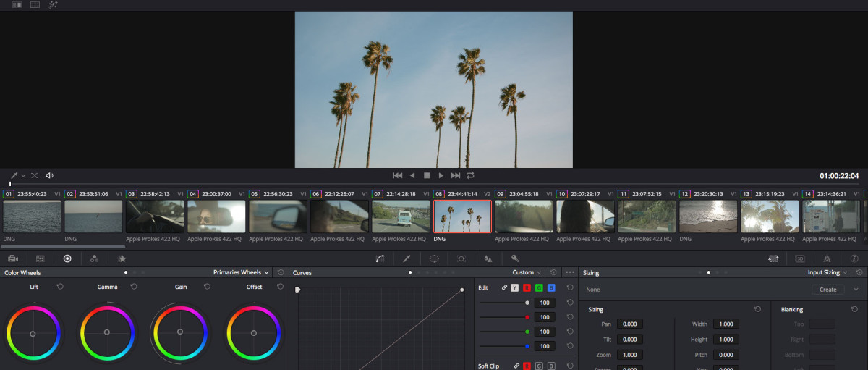Image resolution: width=868 pixels, height=370 pixels.
Task: Open the Qualifier eyedropper palette
Action: pyautogui.click(x=407, y=258)
